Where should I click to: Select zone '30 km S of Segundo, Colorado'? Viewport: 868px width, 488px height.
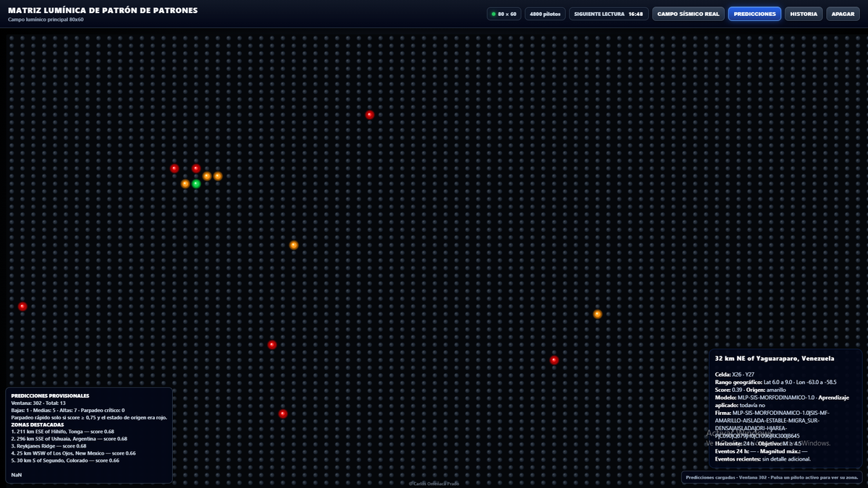65,461
